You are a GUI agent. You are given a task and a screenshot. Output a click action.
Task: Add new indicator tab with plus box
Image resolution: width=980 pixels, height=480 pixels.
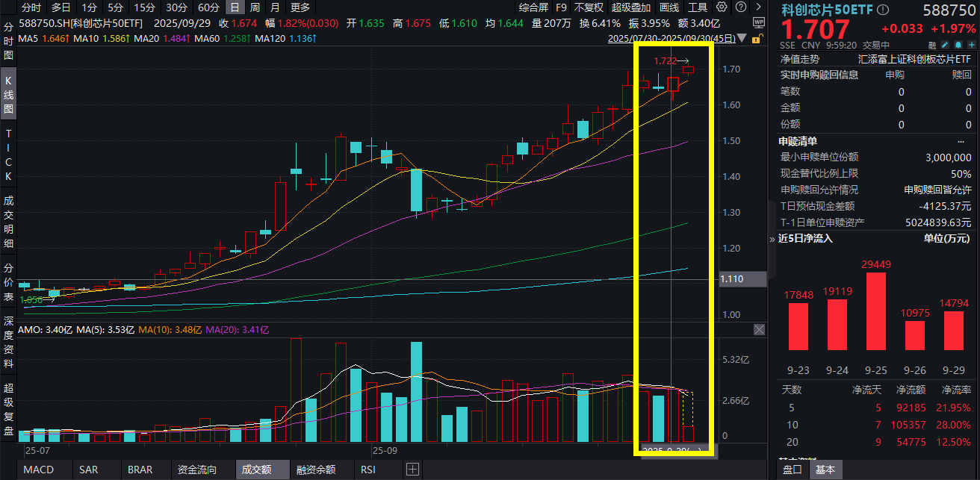412,470
